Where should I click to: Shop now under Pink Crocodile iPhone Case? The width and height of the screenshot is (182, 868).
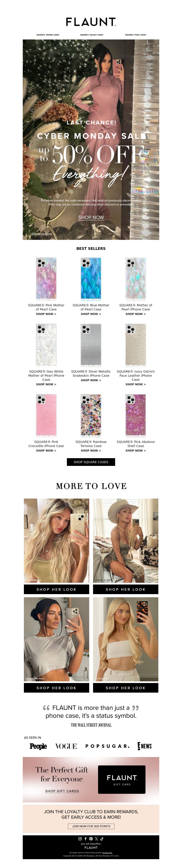[x=46, y=450]
